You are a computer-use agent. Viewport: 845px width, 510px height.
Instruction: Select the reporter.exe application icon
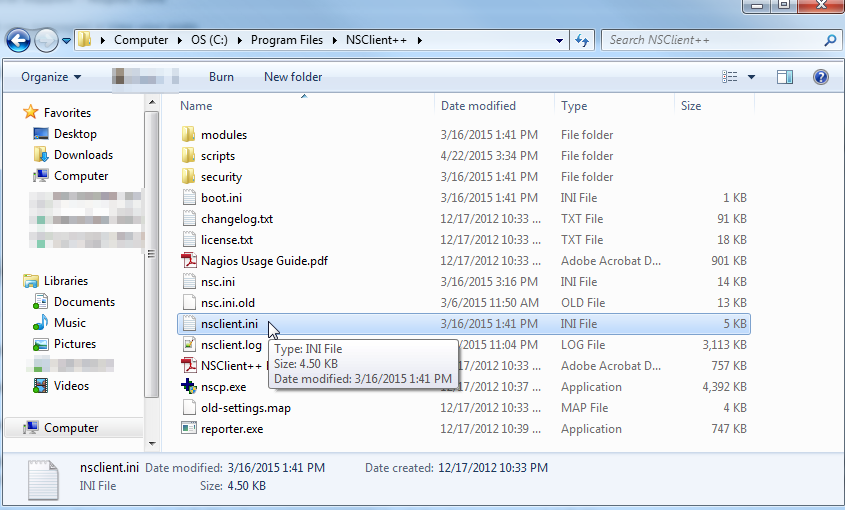tap(189, 429)
